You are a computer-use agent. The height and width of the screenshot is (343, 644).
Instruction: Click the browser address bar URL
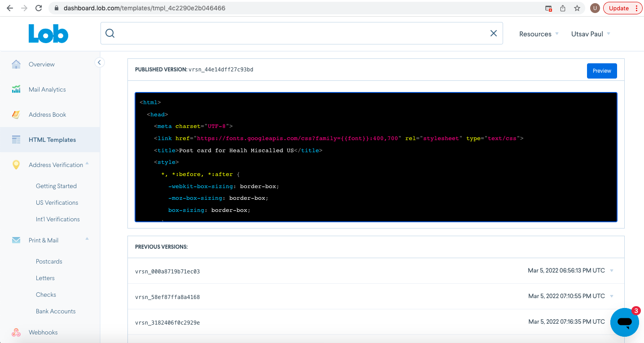point(145,8)
